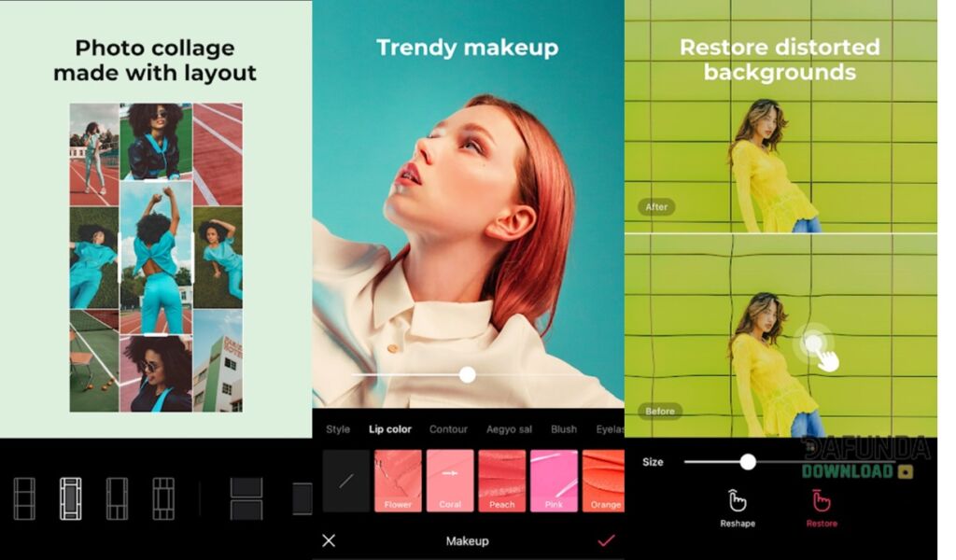Select the nine-cell grid layout icon
Screen dimensions: 956x560
coord(162,498)
